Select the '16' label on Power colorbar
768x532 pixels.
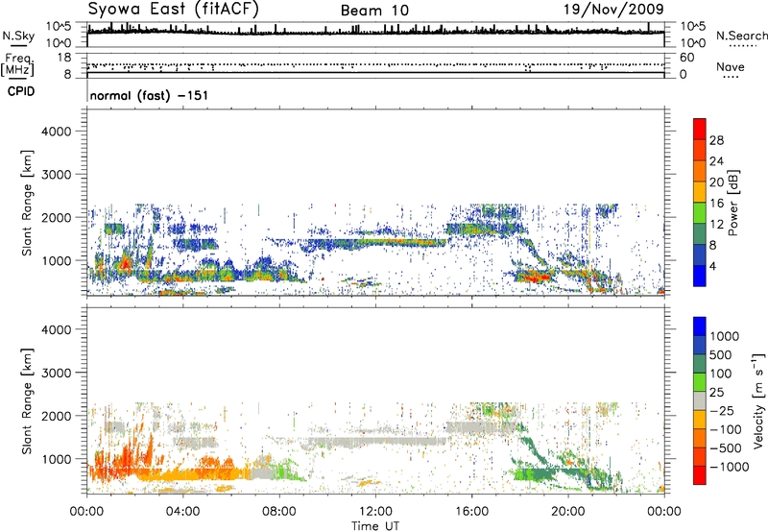point(716,204)
